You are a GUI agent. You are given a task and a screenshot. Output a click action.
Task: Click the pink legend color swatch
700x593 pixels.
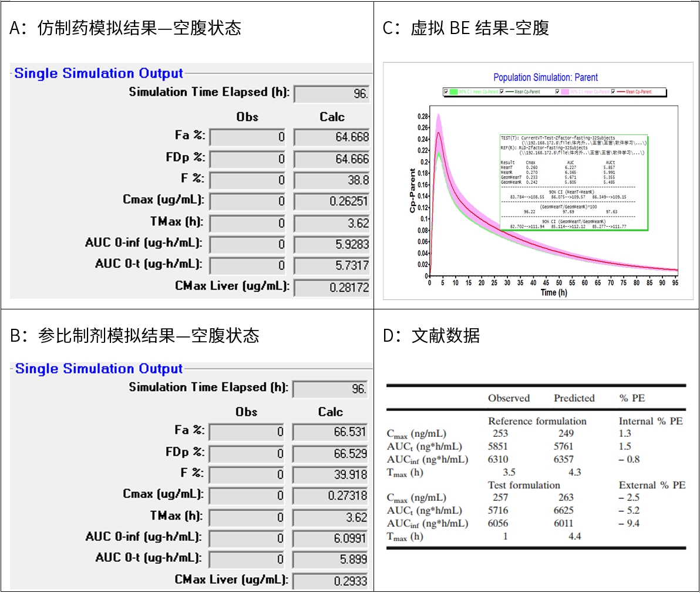tap(565, 92)
